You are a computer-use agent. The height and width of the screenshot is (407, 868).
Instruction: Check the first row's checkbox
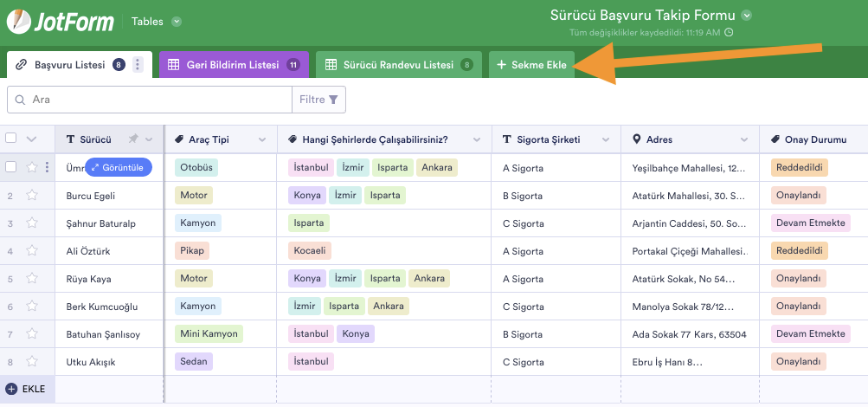(x=11, y=167)
